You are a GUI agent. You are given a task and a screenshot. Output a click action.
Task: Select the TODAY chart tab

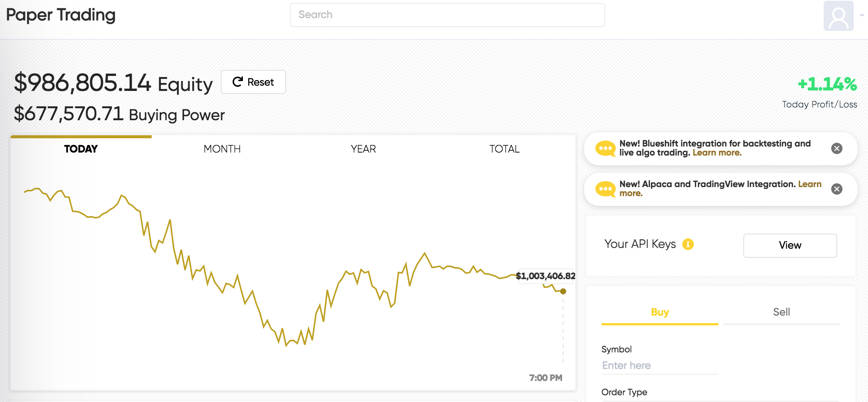(81, 149)
